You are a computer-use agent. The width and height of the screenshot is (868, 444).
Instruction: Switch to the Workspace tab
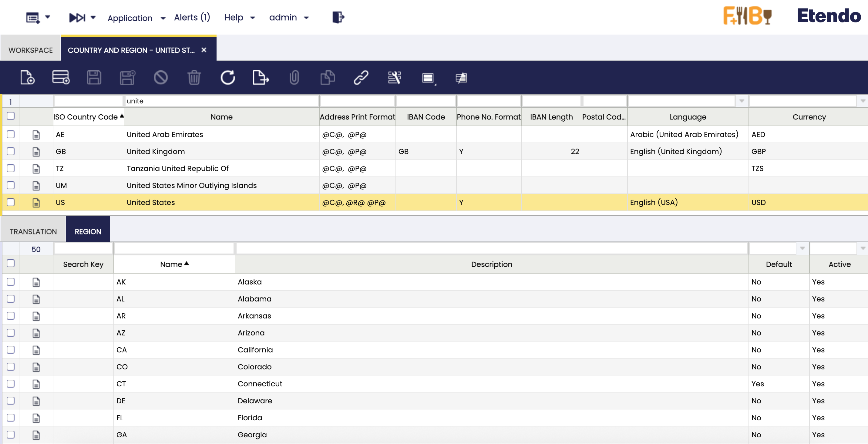click(x=30, y=50)
